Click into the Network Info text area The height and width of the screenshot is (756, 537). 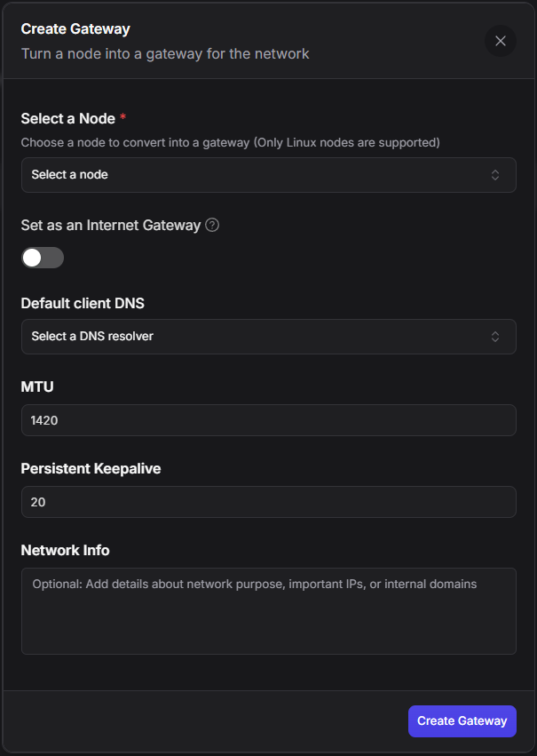click(268, 611)
